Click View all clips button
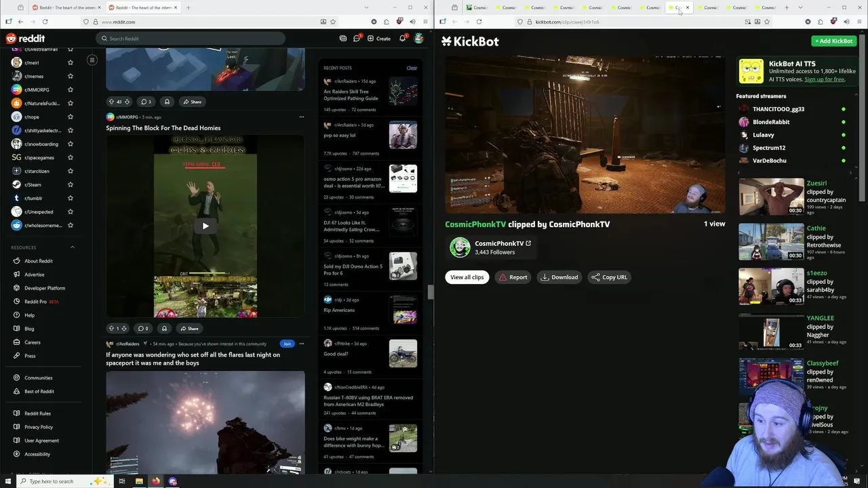 (x=467, y=277)
